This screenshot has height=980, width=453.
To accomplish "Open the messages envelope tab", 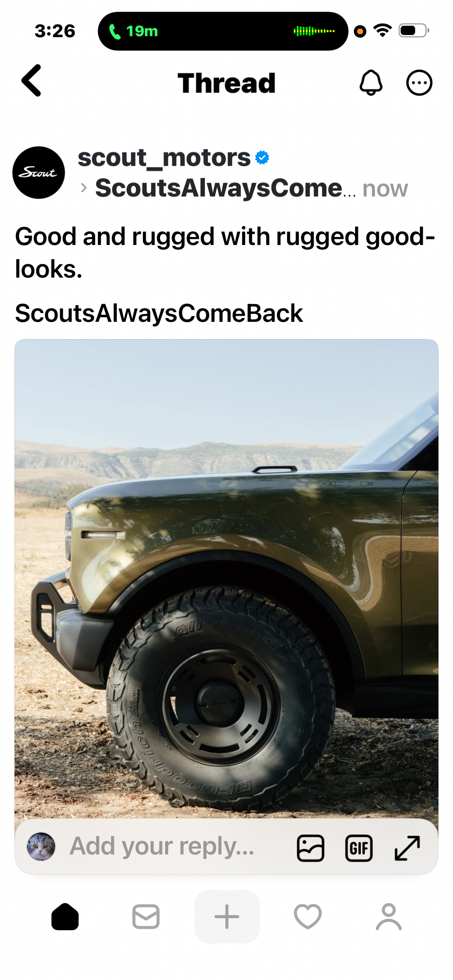I will [146, 917].
